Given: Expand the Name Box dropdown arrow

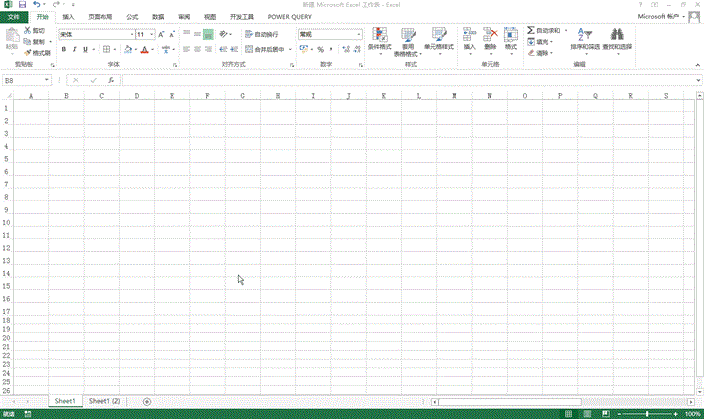Looking at the screenshot, I should pyautogui.click(x=53, y=80).
